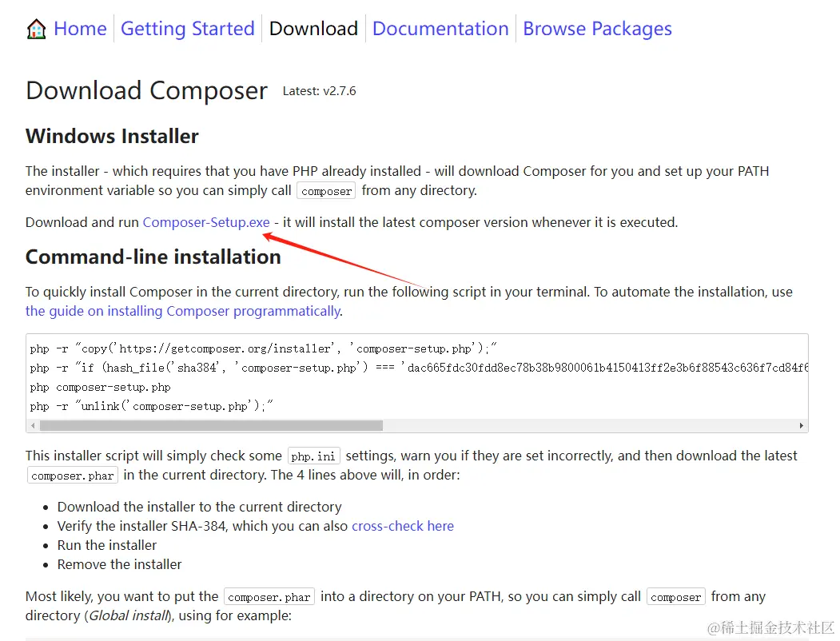Click composer code in Windows Installer paragraph
The width and height of the screenshot is (840, 641).
(x=326, y=191)
